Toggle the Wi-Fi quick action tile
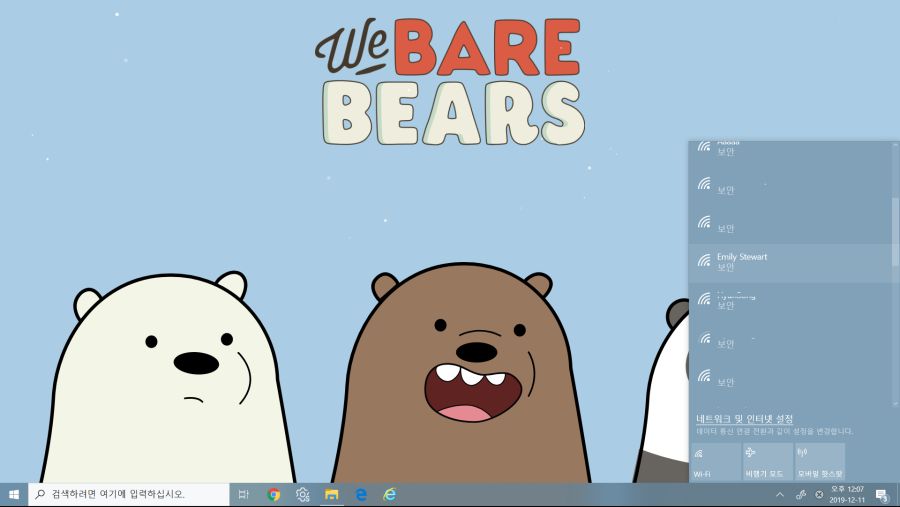Screen dimensions: 900x507 pos(716,461)
